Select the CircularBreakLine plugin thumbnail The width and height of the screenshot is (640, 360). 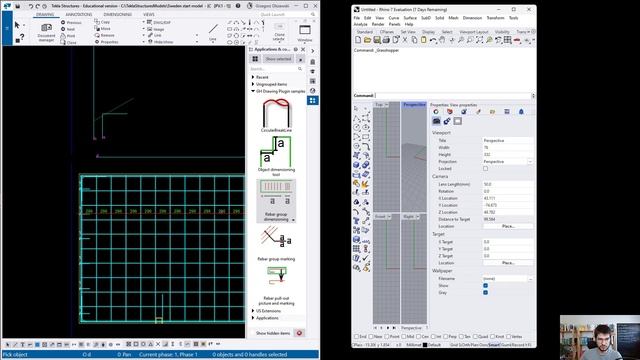point(276,116)
